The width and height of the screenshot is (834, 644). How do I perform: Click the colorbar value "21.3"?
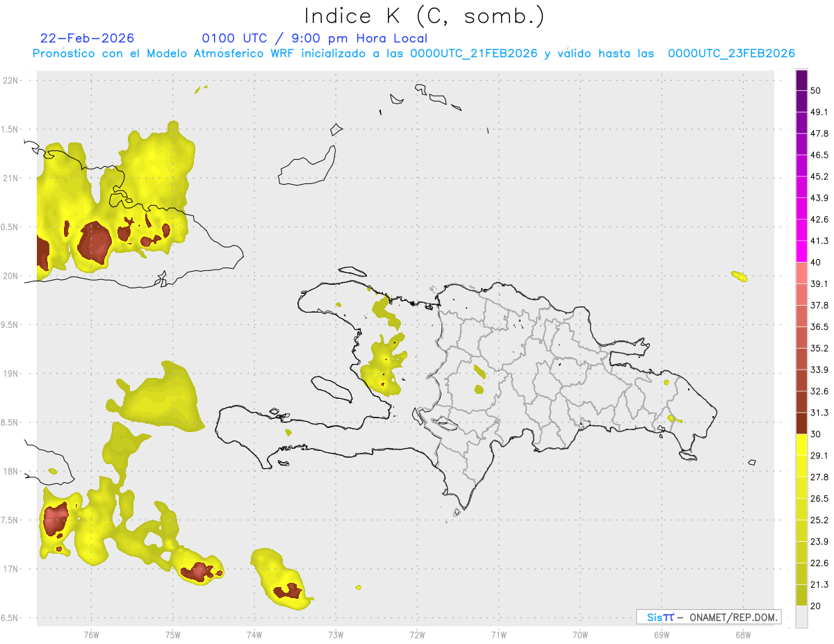819,585
